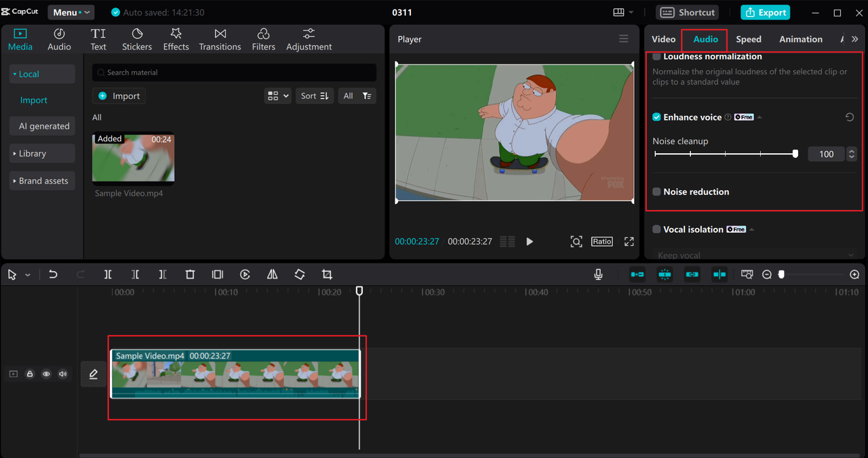
Task: Click the Split clip tool
Action: (108, 274)
